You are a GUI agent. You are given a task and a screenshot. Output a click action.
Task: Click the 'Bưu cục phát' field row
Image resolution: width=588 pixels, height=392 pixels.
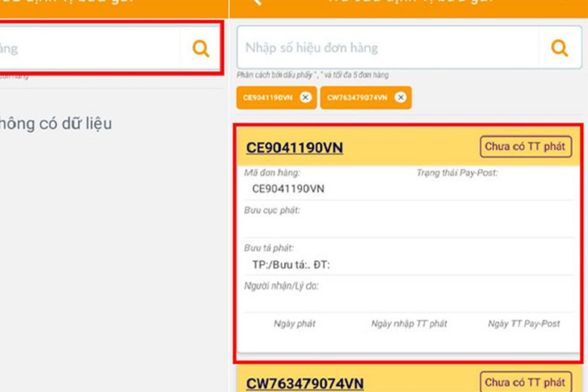click(409, 219)
